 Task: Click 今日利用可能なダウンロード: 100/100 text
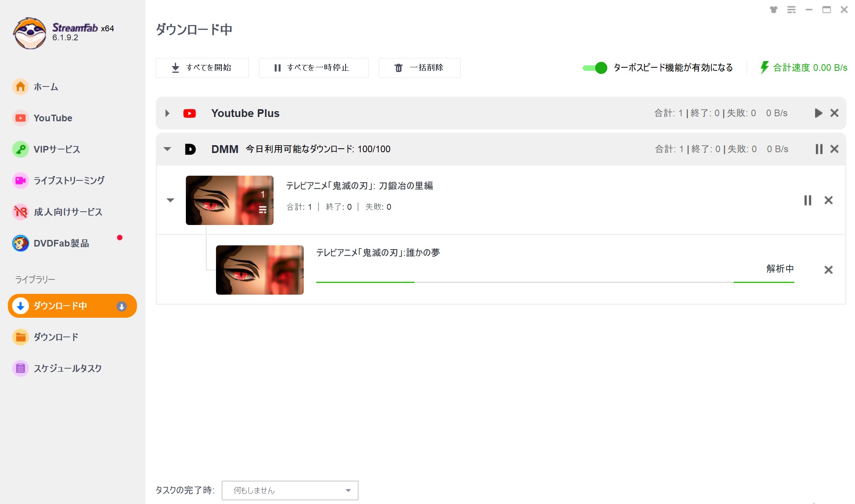318,149
